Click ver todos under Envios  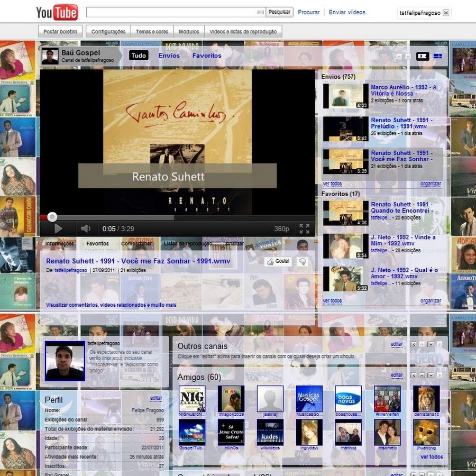click(x=332, y=184)
